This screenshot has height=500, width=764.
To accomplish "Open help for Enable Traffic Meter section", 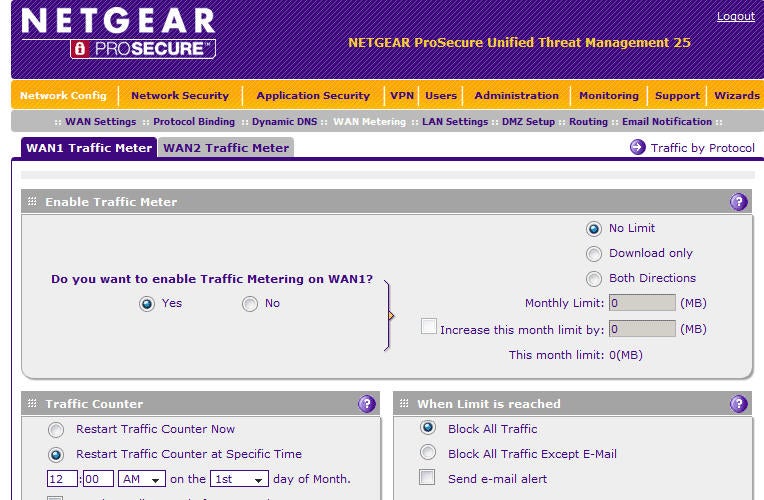I will (739, 202).
